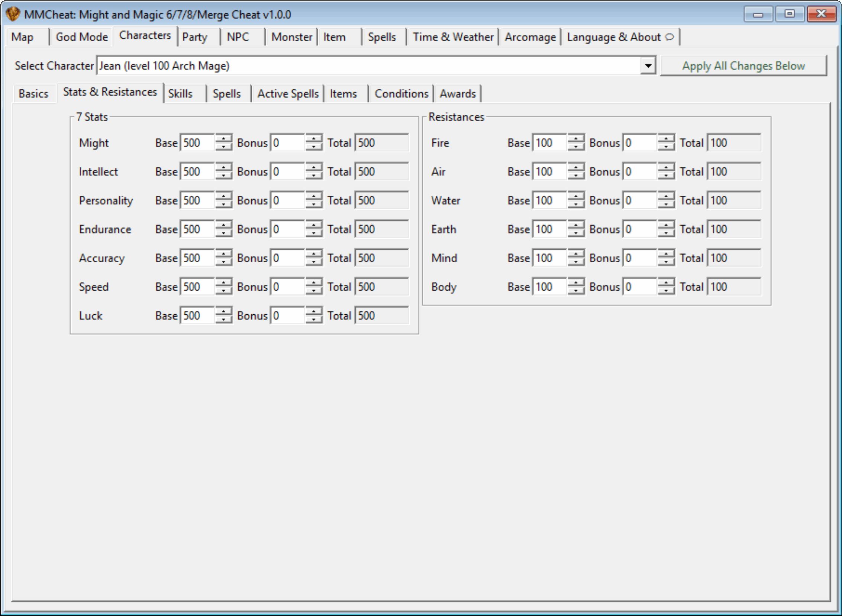Decrease Earth Bonus resistance with down arrow
The height and width of the screenshot is (616, 842).
pyautogui.click(x=666, y=233)
